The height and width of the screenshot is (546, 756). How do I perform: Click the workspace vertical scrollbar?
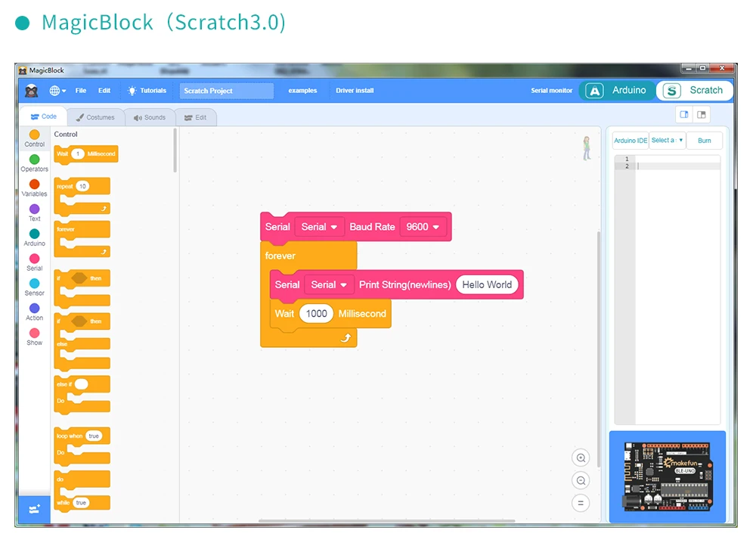click(x=599, y=349)
